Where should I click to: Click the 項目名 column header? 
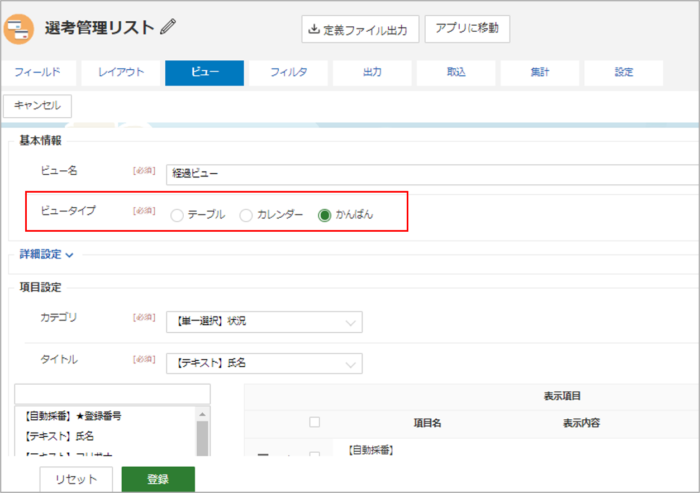(x=427, y=423)
